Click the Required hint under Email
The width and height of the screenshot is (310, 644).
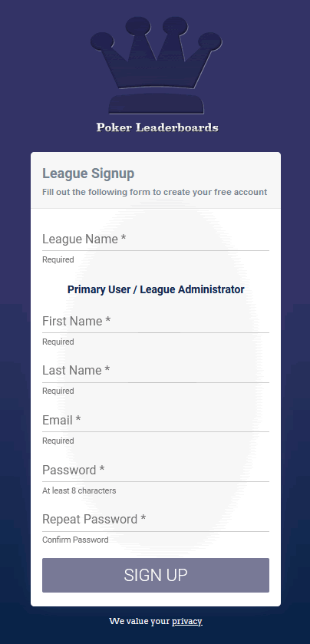(x=58, y=441)
